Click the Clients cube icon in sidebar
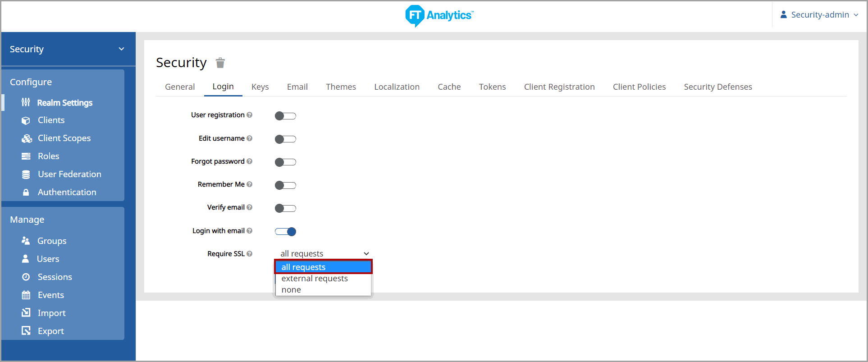This screenshot has width=868, height=362. coord(26,120)
